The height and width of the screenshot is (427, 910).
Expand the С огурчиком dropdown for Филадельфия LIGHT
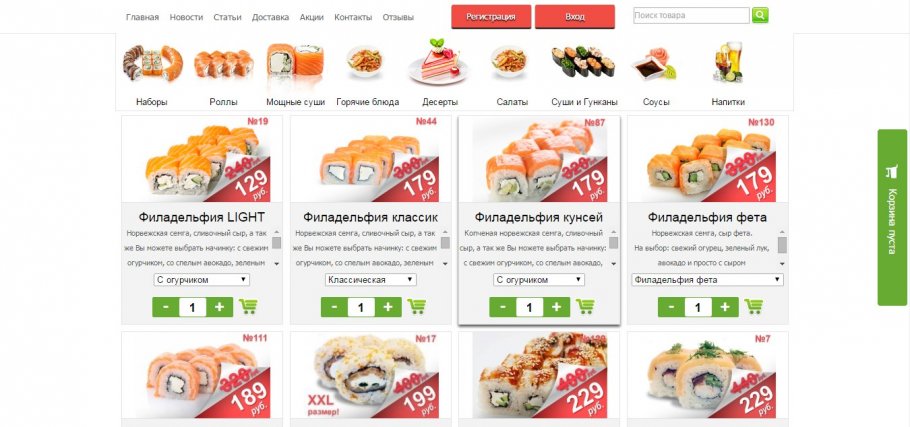(x=202, y=280)
